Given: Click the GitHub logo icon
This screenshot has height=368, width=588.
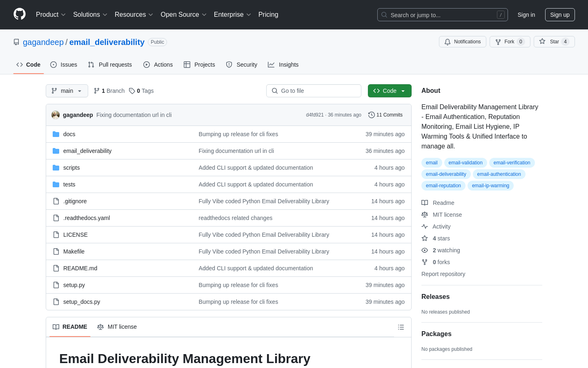Looking at the screenshot, I should [x=20, y=14].
